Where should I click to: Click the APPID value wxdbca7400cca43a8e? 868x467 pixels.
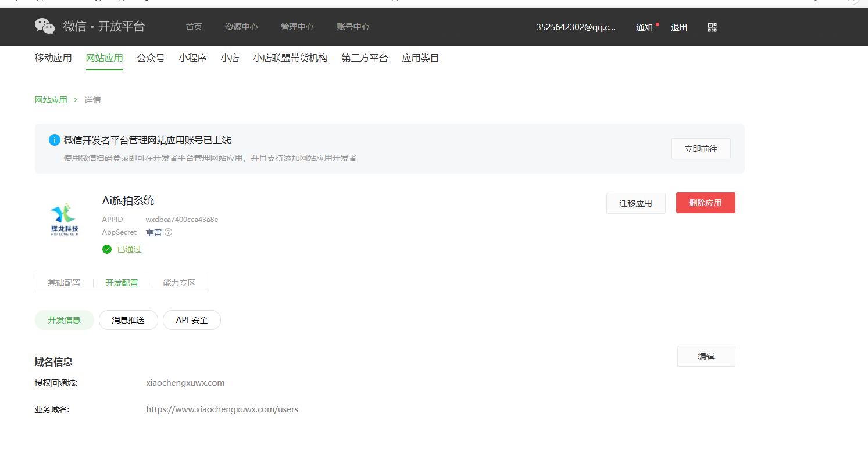click(x=182, y=219)
